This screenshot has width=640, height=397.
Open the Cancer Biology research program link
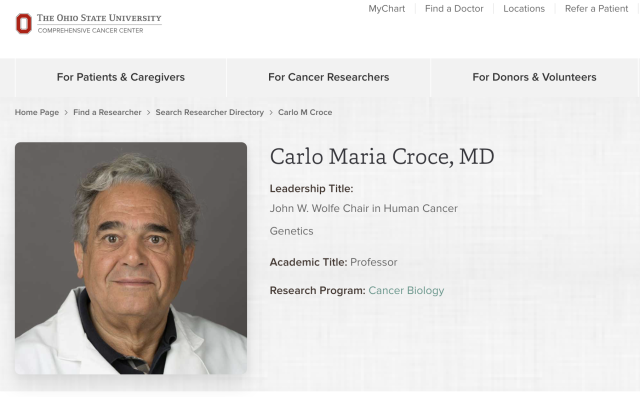[406, 291]
